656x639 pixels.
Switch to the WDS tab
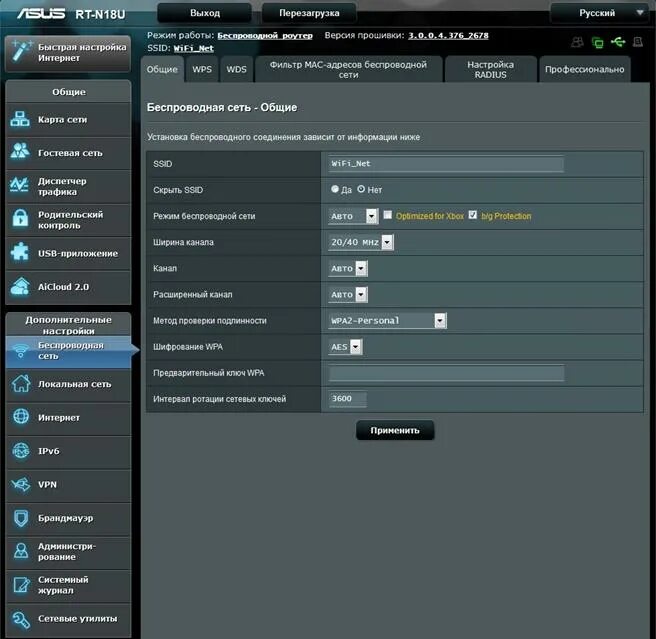236,69
